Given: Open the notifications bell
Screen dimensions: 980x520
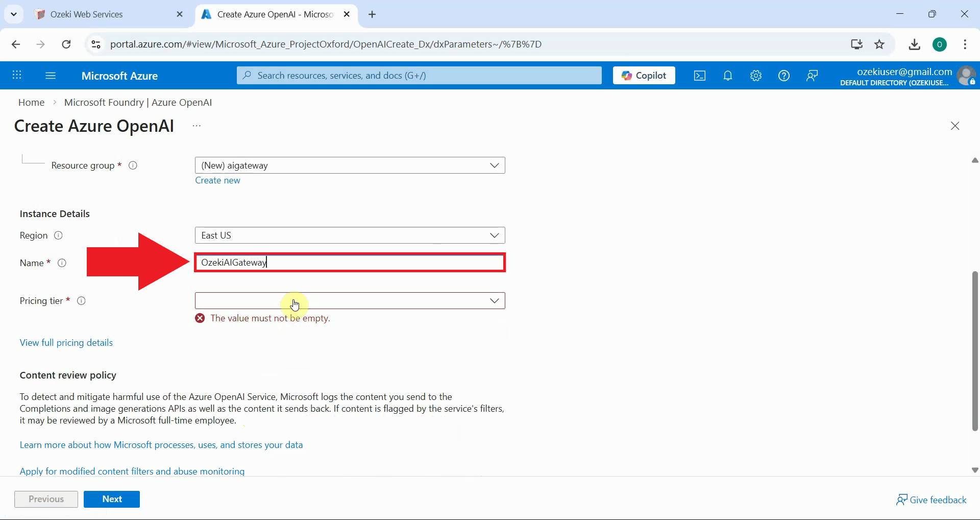Looking at the screenshot, I should pos(727,75).
